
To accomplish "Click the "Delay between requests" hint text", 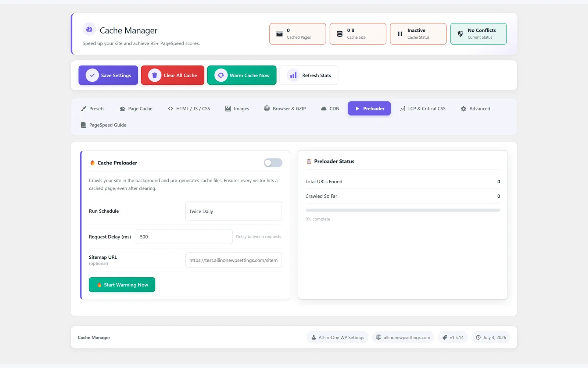I will coord(258,237).
